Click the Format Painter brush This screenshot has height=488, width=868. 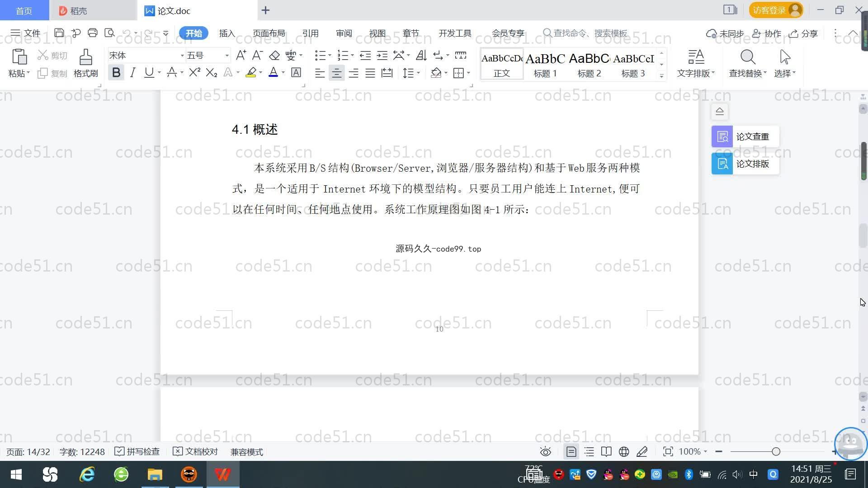pos(85,57)
